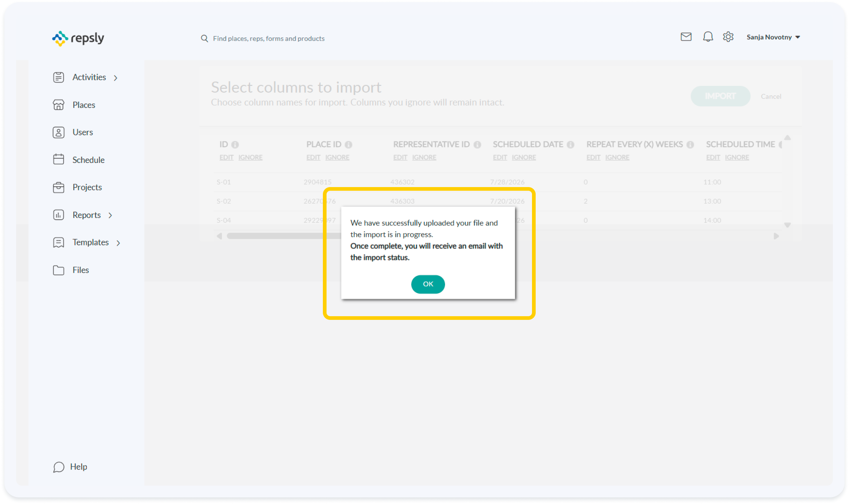The width and height of the screenshot is (849, 504).
Task: Click the search magnifier icon
Action: pyautogui.click(x=204, y=39)
